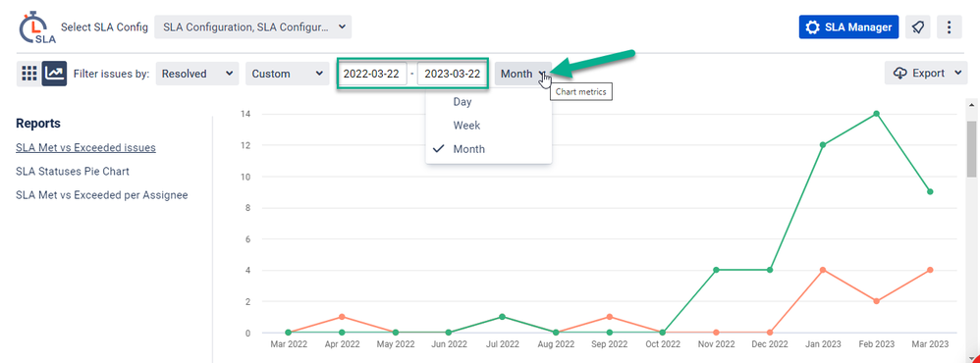Click the orange data point for Sep 2022

[x=610, y=317]
